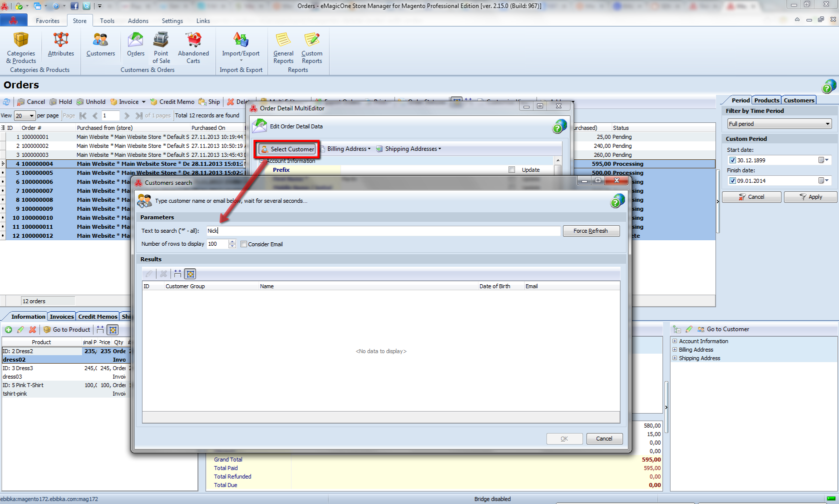Click the help globe icon beside Orders heading
Screen dimensions: 839x504
pyautogui.click(x=829, y=86)
